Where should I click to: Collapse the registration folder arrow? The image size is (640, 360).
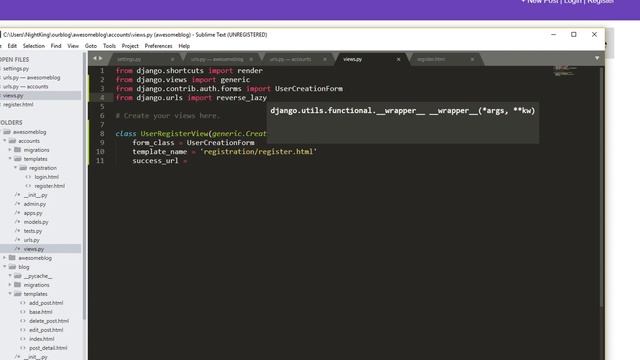coord(16,168)
